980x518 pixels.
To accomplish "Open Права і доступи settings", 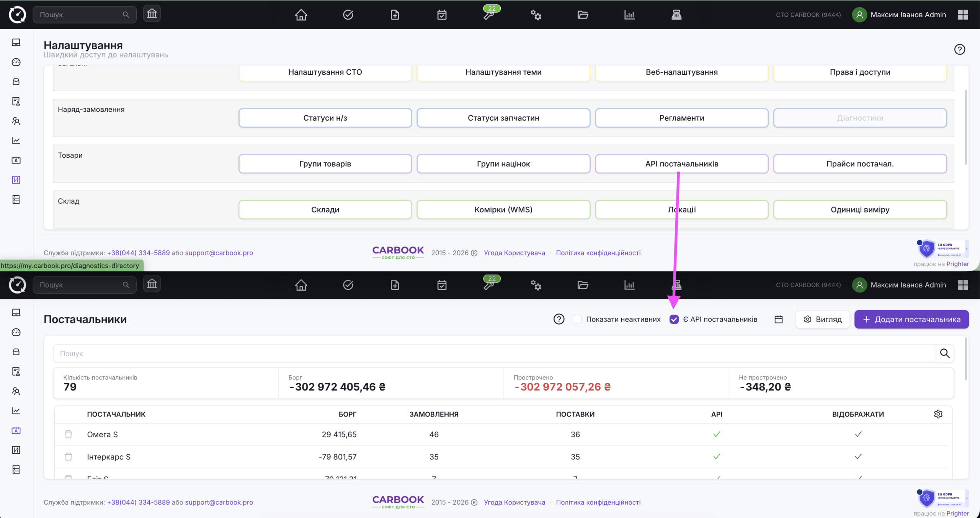I will [860, 72].
